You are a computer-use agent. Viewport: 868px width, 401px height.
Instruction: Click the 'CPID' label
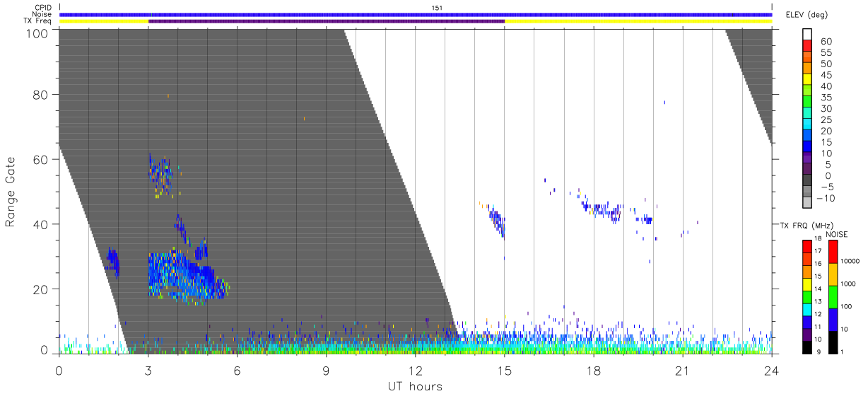coord(43,8)
